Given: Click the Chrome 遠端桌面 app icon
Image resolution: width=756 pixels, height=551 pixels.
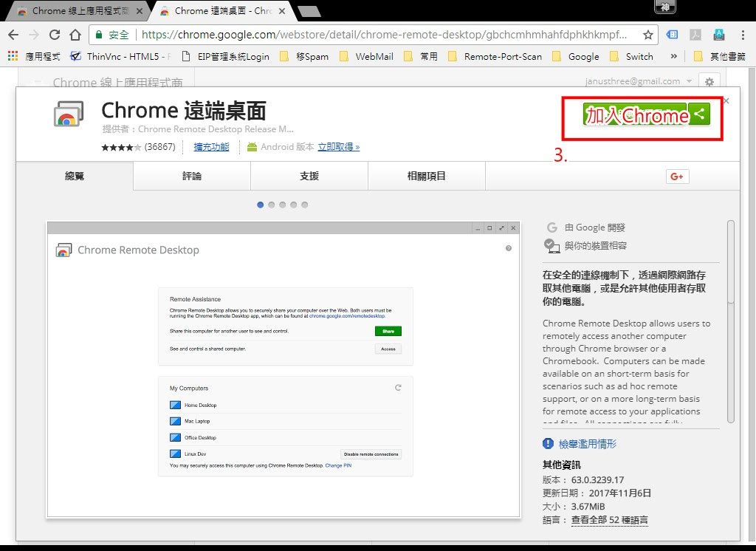Looking at the screenshot, I should coord(68,114).
